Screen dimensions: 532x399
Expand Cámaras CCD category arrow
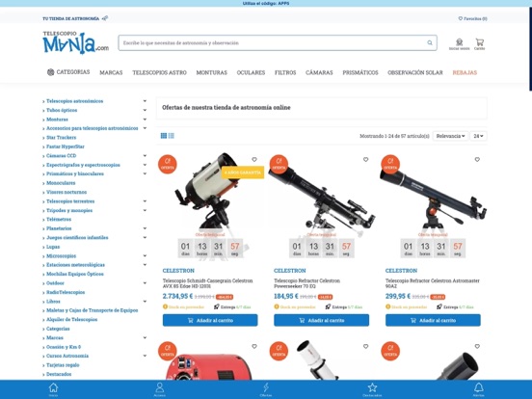[145, 155]
